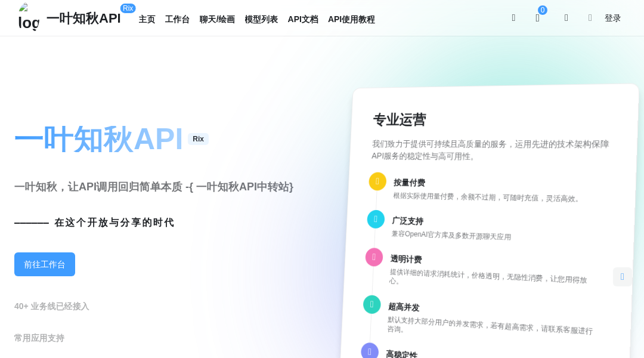
Task: Click the purple 高稳定性 feature icon
Action: (370, 351)
